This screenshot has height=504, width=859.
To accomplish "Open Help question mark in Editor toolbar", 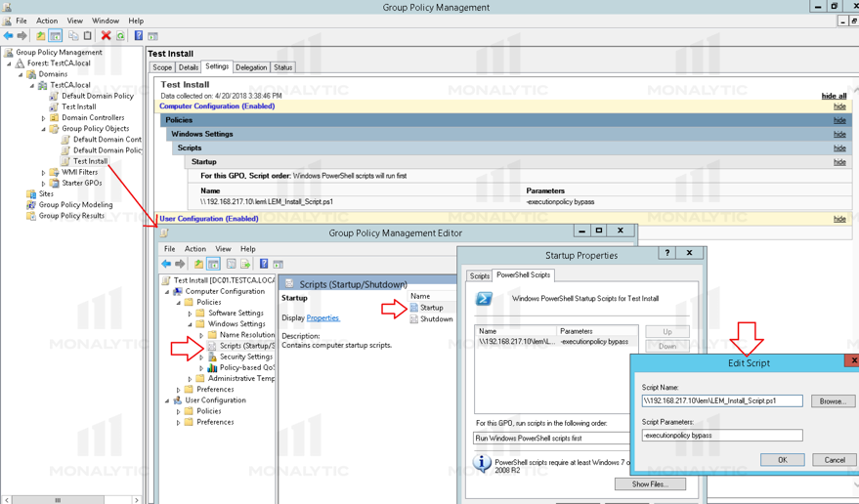I will point(264,264).
